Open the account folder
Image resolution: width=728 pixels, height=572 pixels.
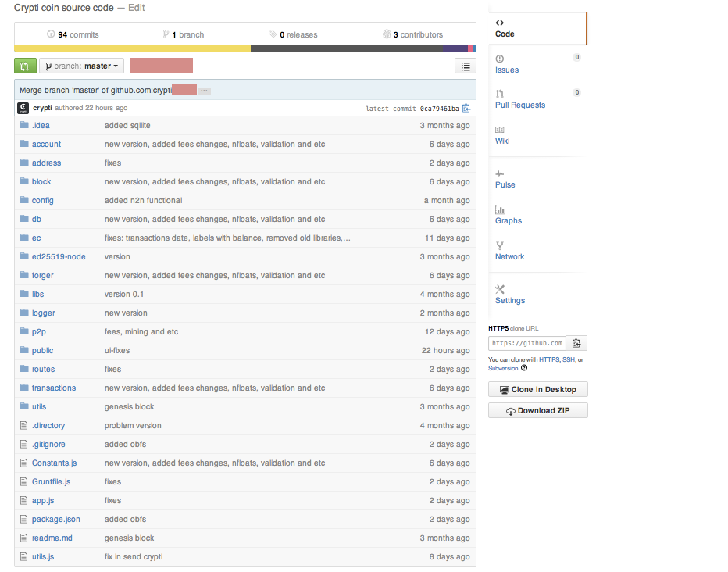tap(46, 145)
